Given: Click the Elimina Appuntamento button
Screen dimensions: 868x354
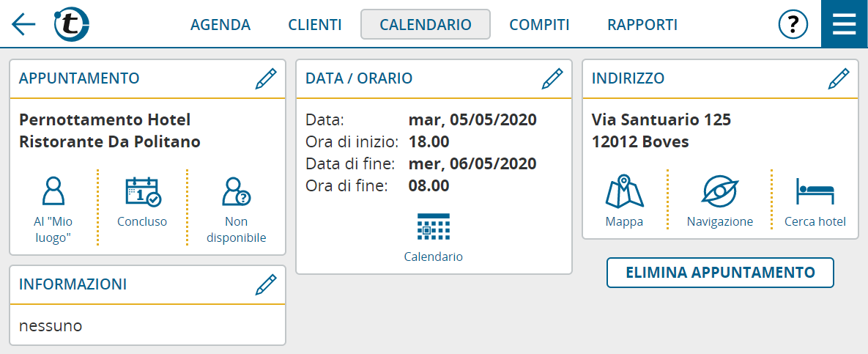Looking at the screenshot, I should 720,273.
